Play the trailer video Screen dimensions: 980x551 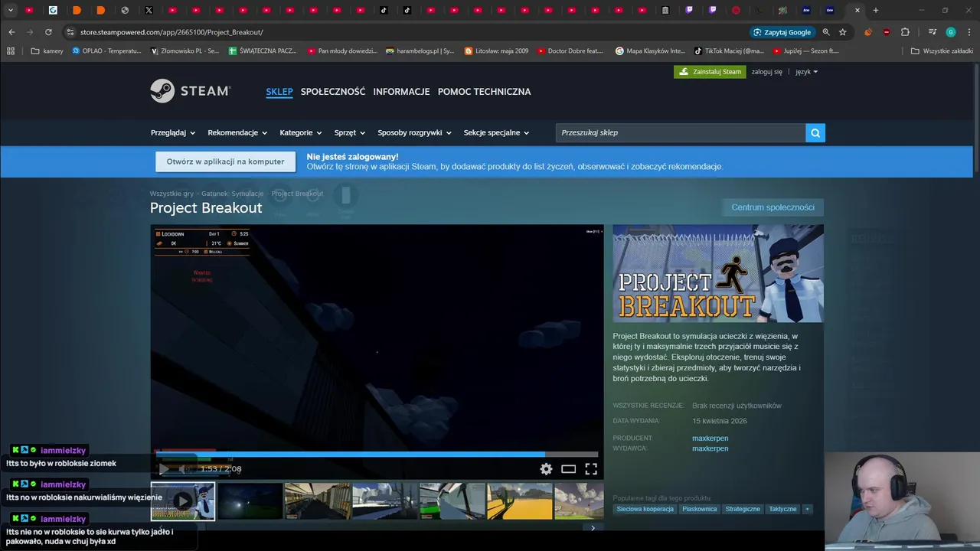coord(163,469)
